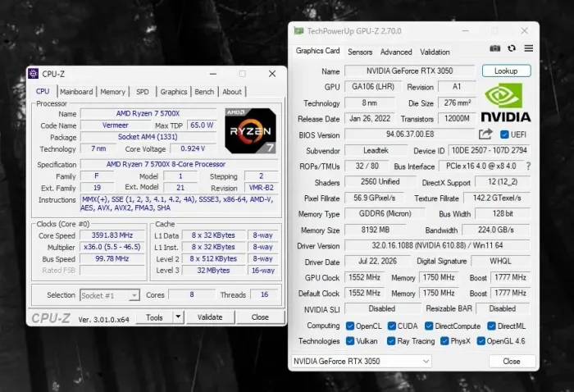Image resolution: width=574 pixels, height=392 pixels.
Task: Click the Subvendor value Leadtek
Action: pos(376,150)
